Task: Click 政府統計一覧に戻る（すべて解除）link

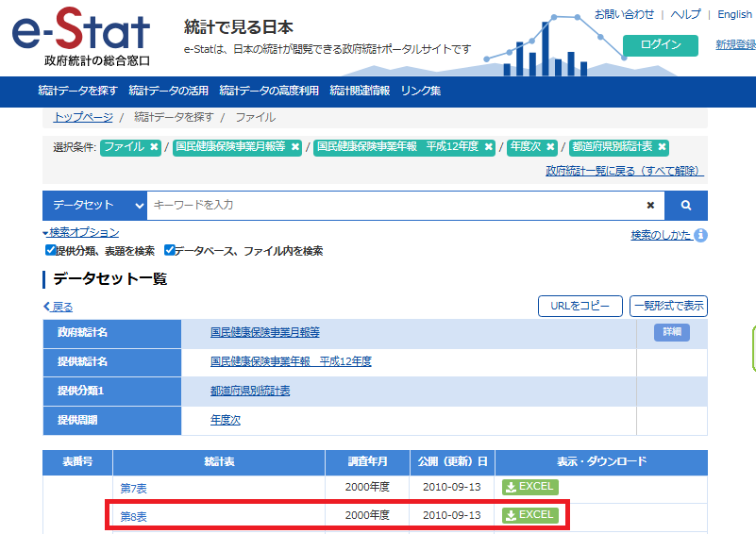Action: tap(625, 171)
